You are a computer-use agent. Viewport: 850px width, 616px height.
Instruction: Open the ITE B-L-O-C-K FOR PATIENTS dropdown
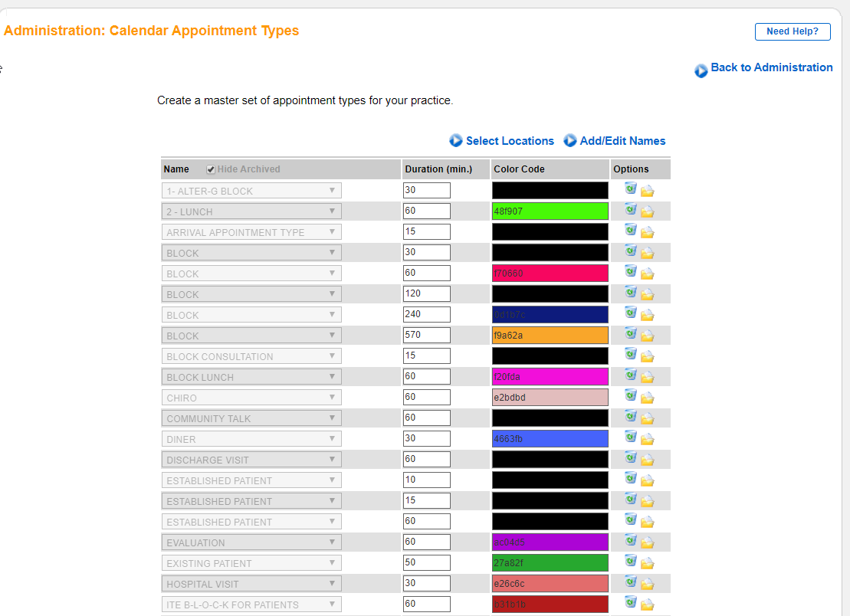point(251,605)
